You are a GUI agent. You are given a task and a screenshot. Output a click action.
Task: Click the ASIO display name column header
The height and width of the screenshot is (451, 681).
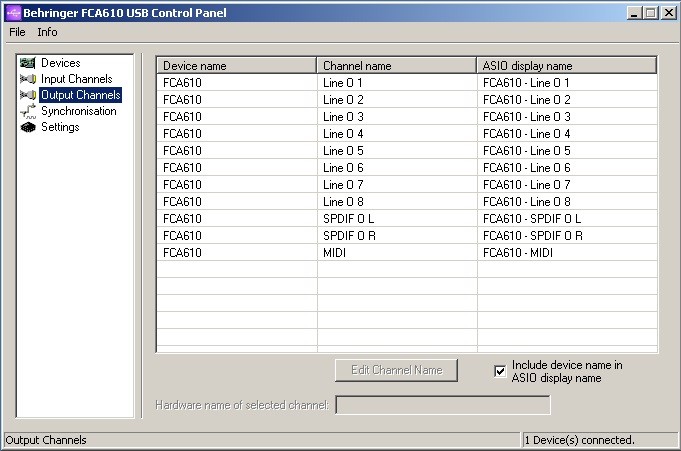pyautogui.click(x=566, y=66)
